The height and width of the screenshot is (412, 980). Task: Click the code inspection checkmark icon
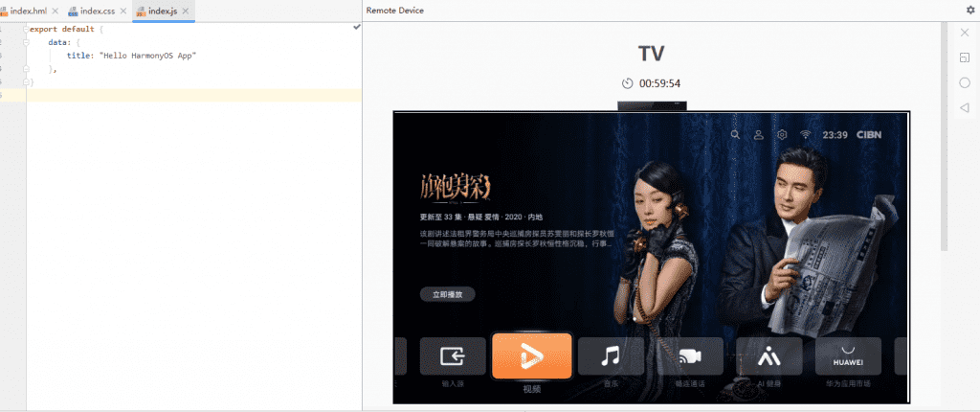click(x=356, y=28)
